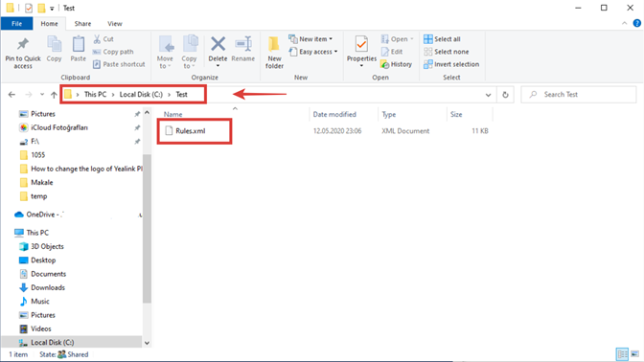This screenshot has width=644, height=362.
Task: Create a New folder
Action: pos(274,53)
